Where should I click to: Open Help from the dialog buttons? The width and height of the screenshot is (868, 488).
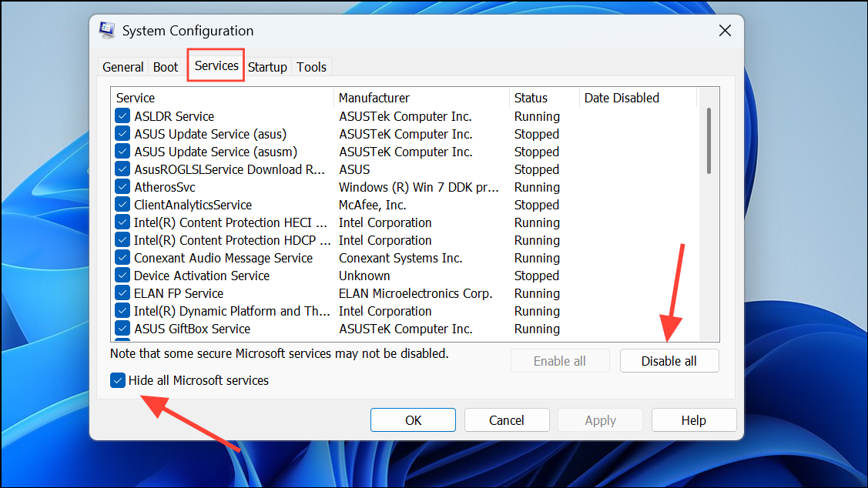[x=694, y=420]
